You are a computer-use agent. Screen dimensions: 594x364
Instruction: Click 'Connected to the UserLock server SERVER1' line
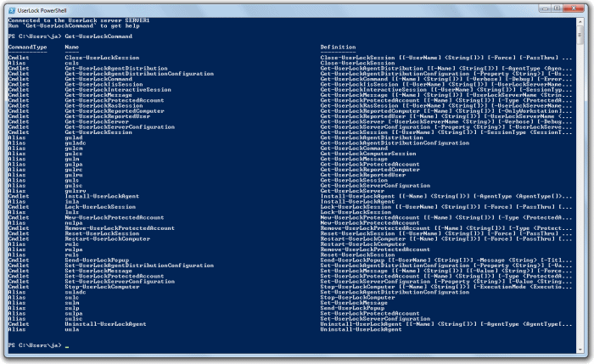click(79, 20)
